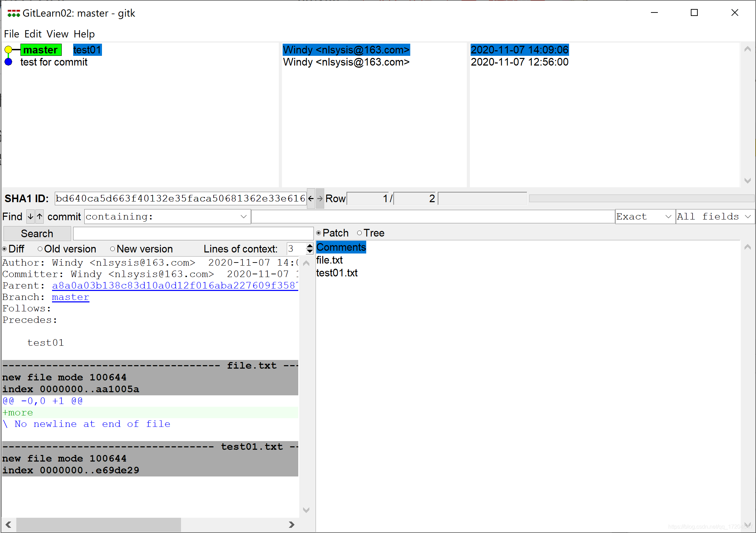This screenshot has height=533, width=756.
Task: Select test01.txt in the file list
Action: coord(337,273)
